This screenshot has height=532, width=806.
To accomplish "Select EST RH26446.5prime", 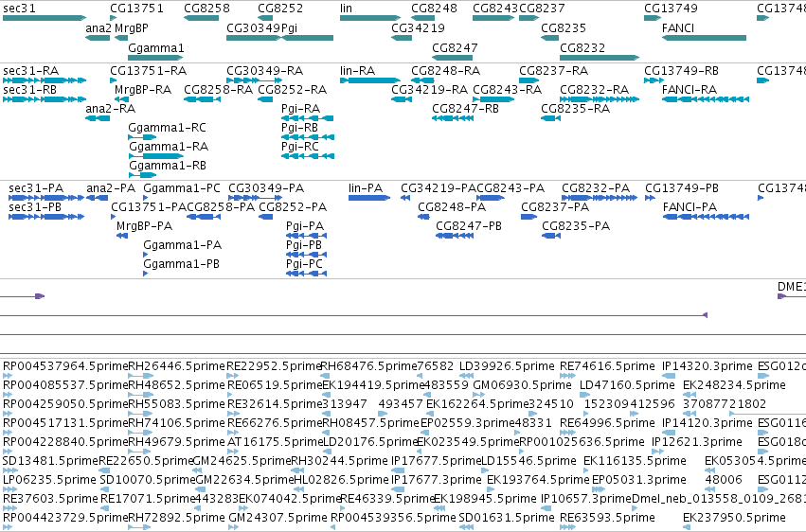I will point(140,376).
